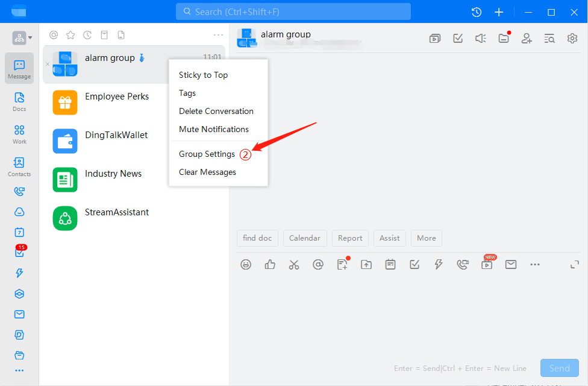Expand the More quick actions button
The height and width of the screenshot is (386, 588).
tap(427, 238)
